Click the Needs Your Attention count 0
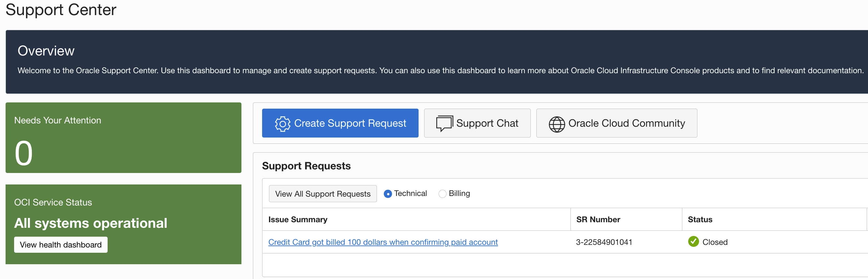The height and width of the screenshot is (279, 868). [x=24, y=153]
